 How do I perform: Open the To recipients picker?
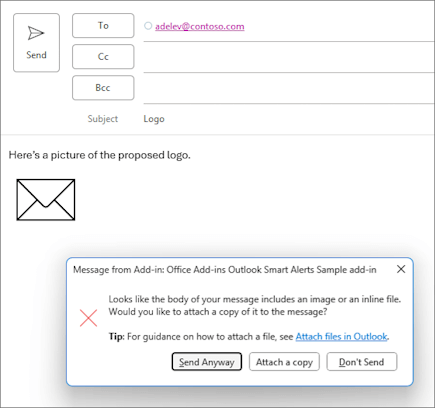coord(103,26)
